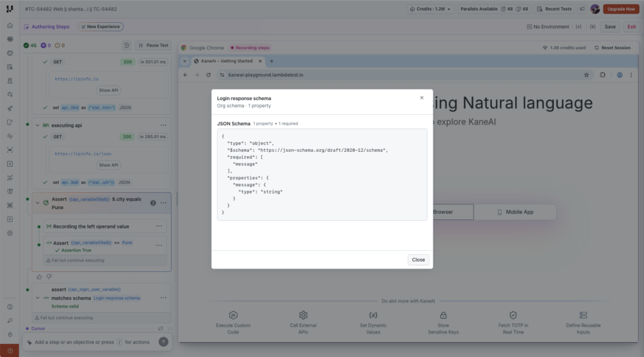Open a new browser tab with plus

tap(272, 61)
